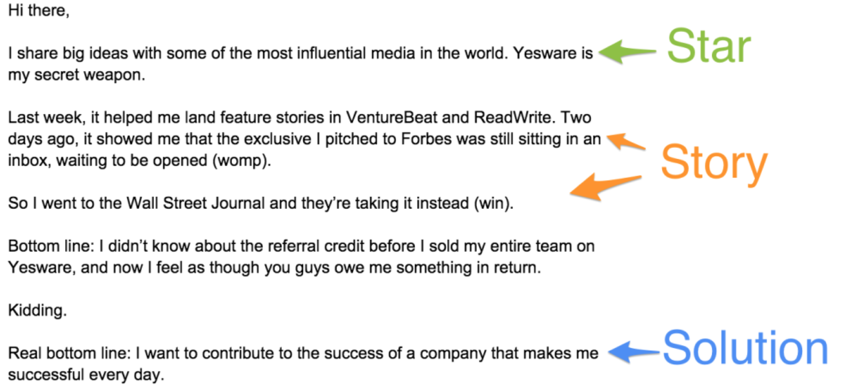Image resolution: width=868 pixels, height=390 pixels.
Task: Click the blue Solution label
Action: 745,348
